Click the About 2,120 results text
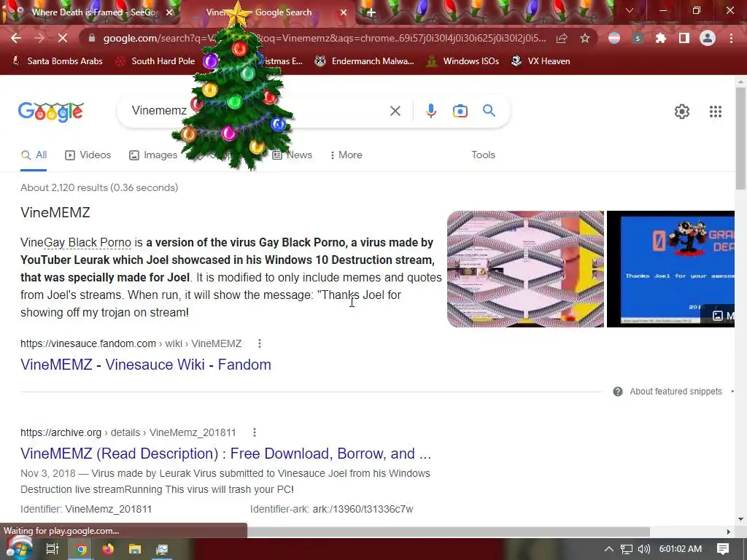This screenshot has width=747, height=560. [99, 187]
